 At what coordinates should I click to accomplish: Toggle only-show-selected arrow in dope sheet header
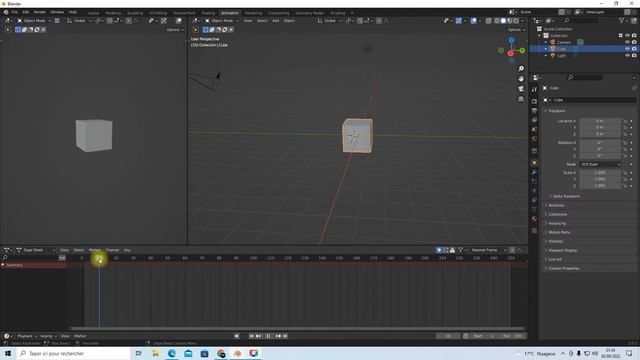[439, 250]
